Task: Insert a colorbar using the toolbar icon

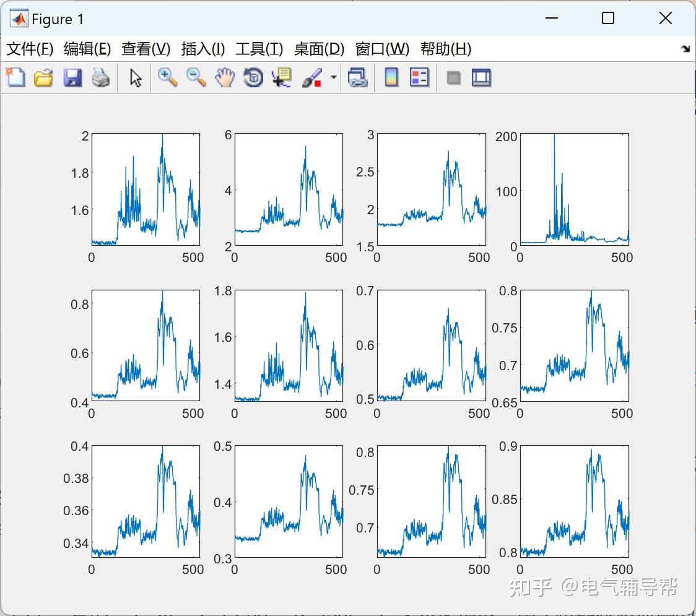Action: [x=391, y=77]
